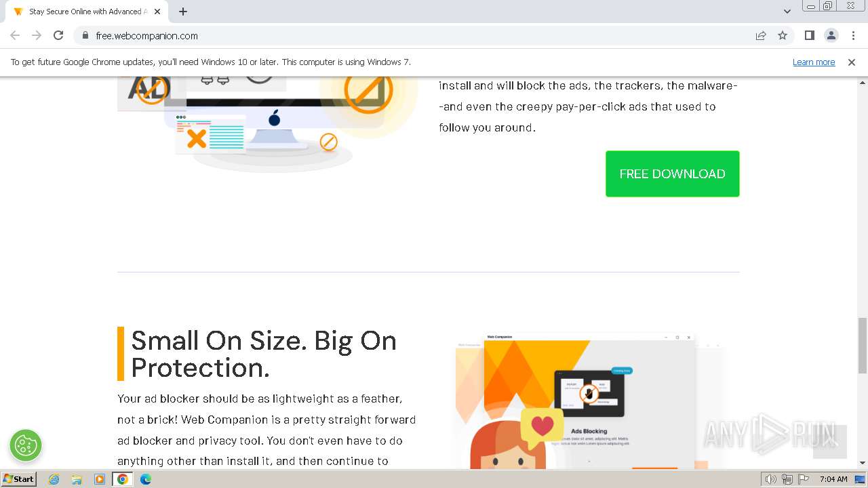Click the green FREE DOWNLOAD button
The height and width of the screenshot is (488, 868).
(672, 174)
